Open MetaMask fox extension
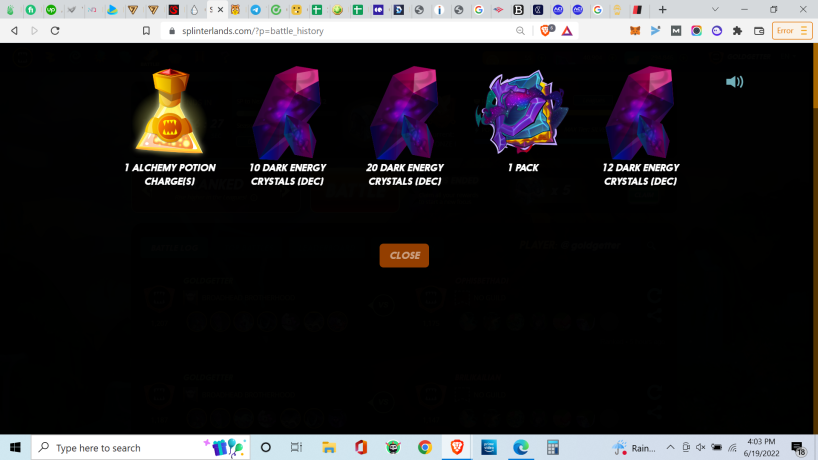The image size is (818, 460). [x=635, y=31]
